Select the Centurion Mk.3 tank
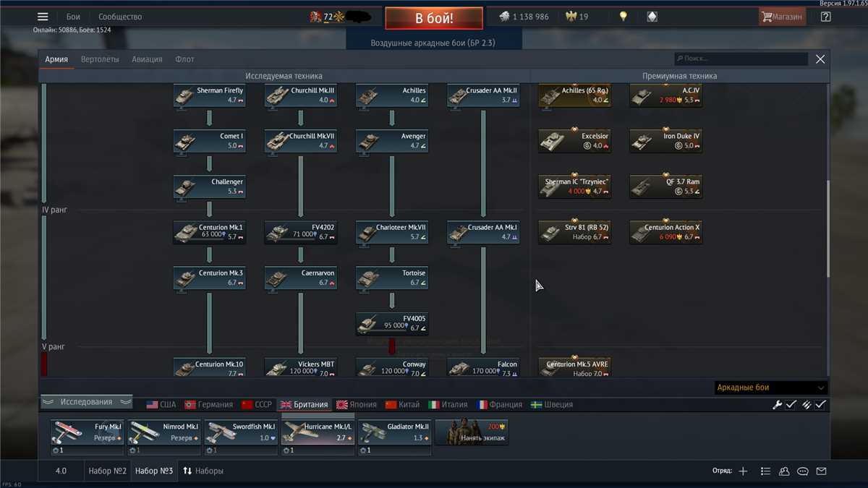 tap(210, 278)
